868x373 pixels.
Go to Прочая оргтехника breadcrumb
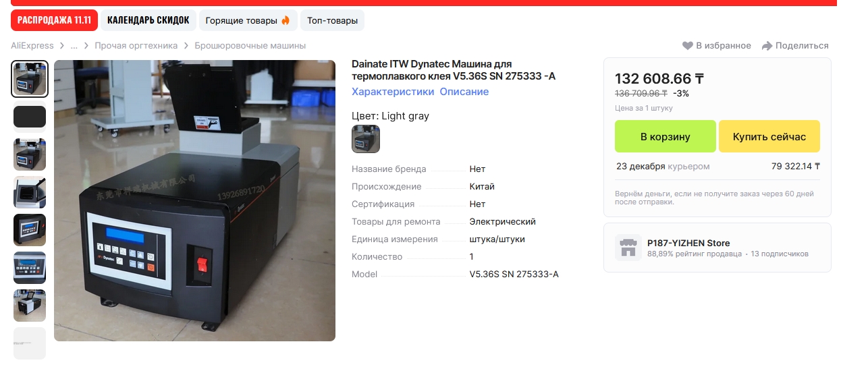(136, 46)
